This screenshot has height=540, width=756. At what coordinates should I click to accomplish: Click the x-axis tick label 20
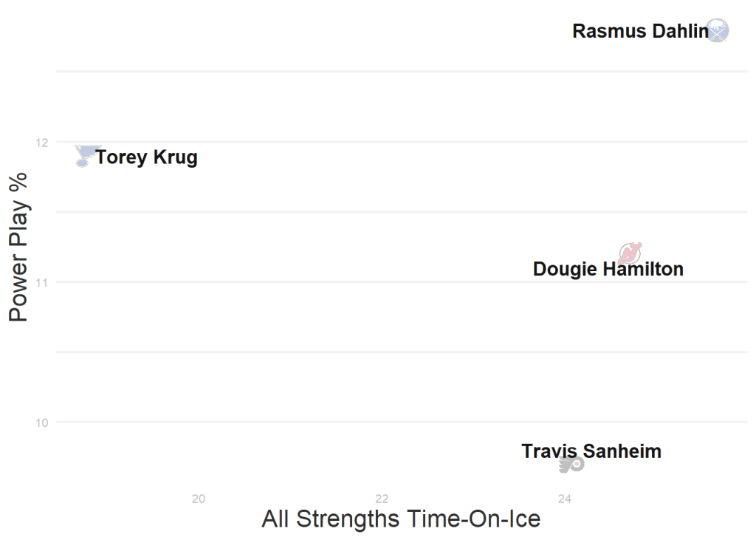pyautogui.click(x=198, y=499)
